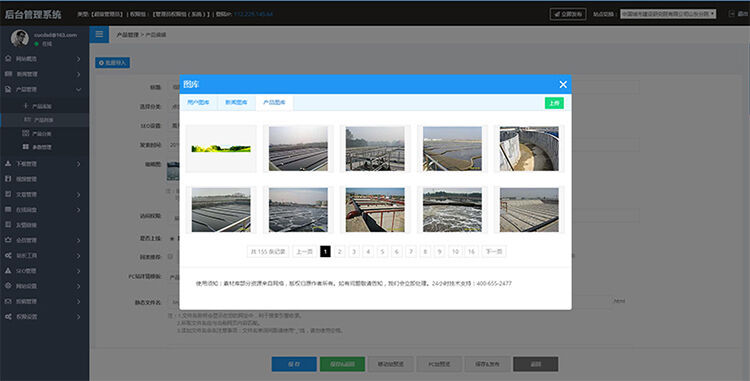The image size is (750, 381).
Task: Click the plus icon for 产品添加
Action: click(26, 106)
